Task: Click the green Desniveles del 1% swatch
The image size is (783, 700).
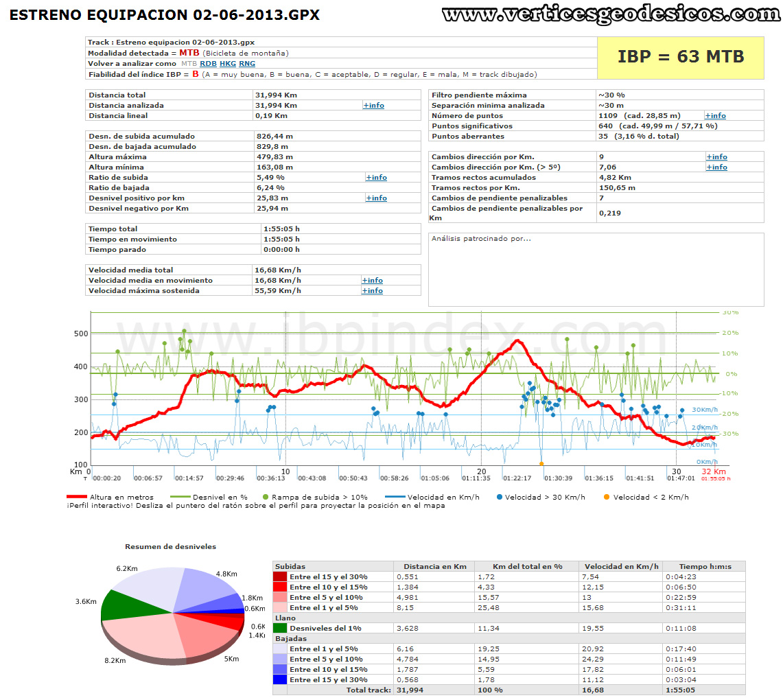Action: tap(280, 628)
